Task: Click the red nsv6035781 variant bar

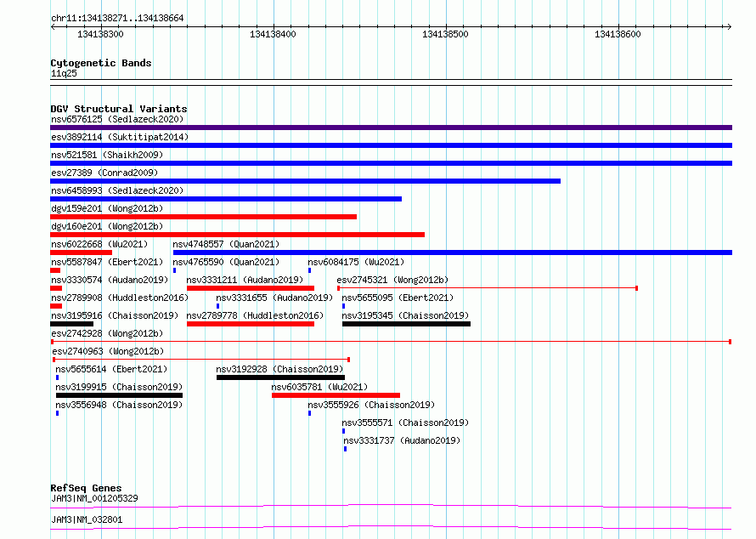Action: (336, 395)
